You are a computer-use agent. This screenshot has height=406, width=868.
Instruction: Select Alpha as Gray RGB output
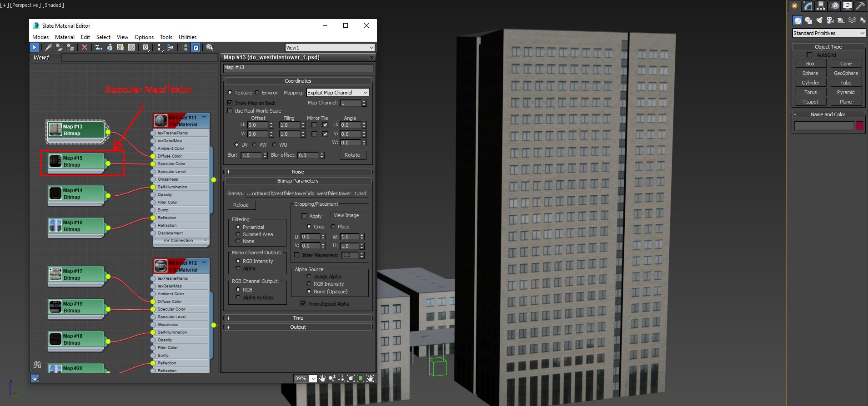click(238, 297)
